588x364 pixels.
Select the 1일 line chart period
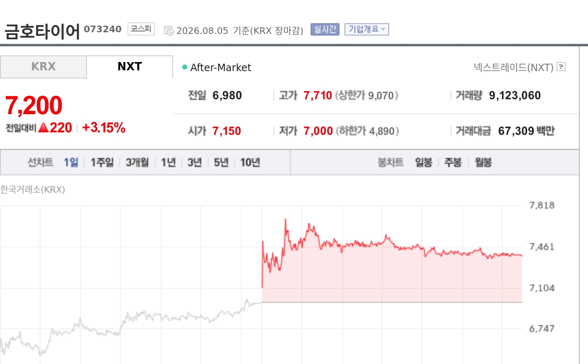click(x=71, y=162)
